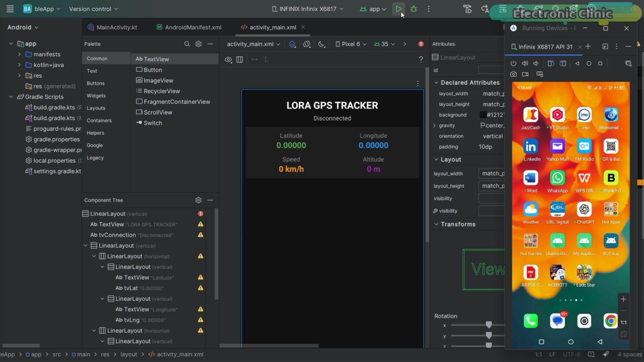
Task: Switch to AndroidManifest.xml tab
Action: click(x=189, y=27)
